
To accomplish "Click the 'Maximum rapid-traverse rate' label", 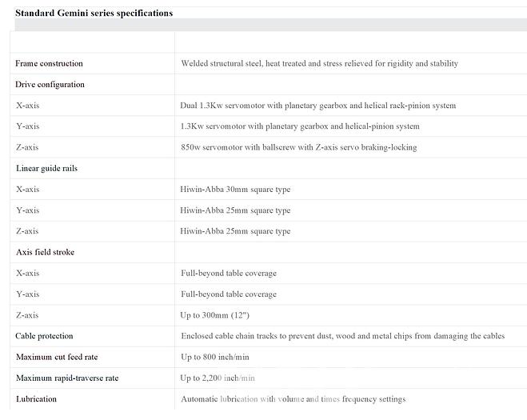I will (x=67, y=378).
